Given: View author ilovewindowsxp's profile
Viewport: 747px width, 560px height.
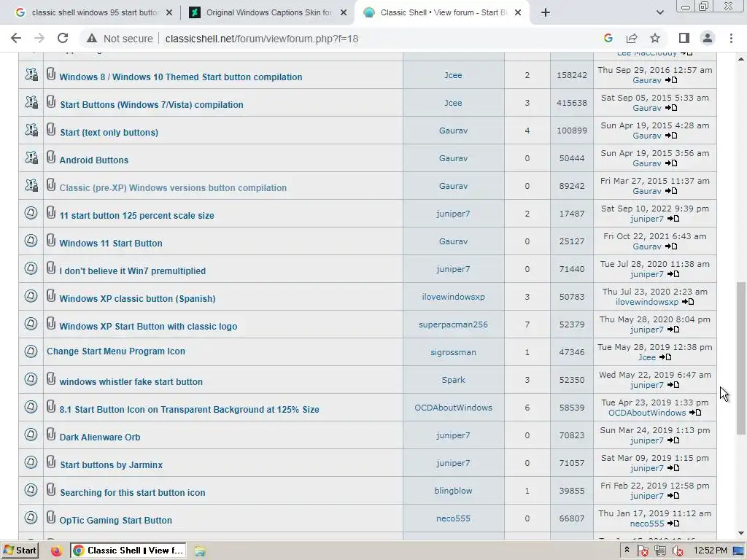Looking at the screenshot, I should [x=453, y=297].
